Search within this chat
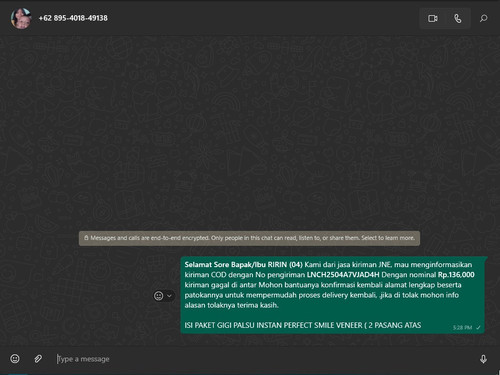 tap(483, 18)
